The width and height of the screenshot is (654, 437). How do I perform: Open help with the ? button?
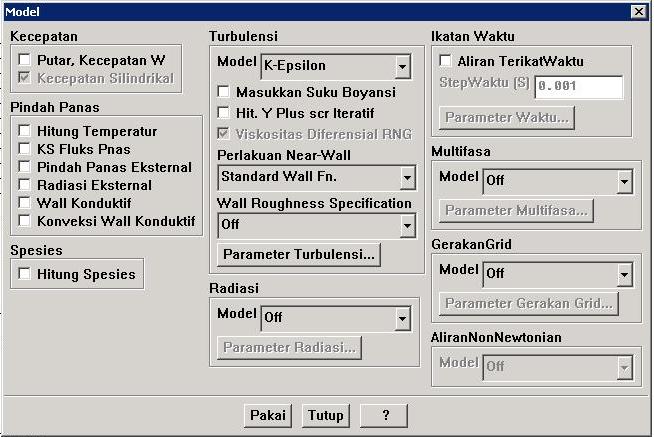(x=383, y=415)
